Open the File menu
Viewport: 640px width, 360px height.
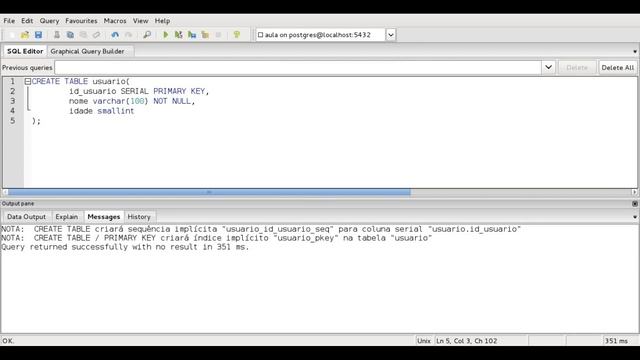coord(9,21)
